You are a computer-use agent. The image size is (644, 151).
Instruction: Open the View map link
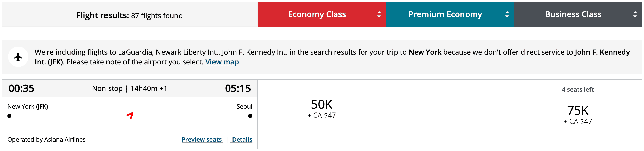pos(222,62)
